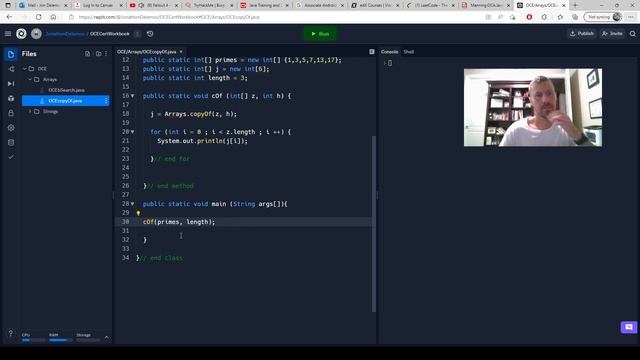
Task: Click the lightbulb hint at line 29
Action: (x=138, y=213)
